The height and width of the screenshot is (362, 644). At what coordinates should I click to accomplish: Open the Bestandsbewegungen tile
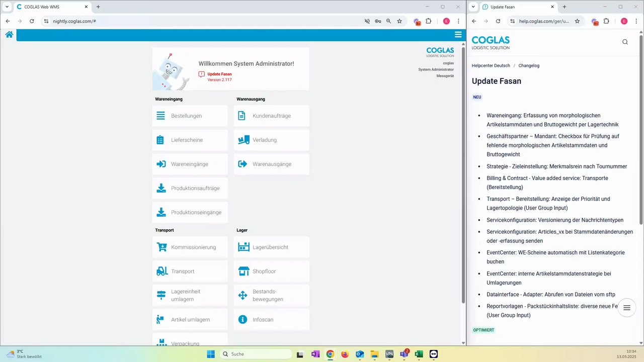[272, 295]
